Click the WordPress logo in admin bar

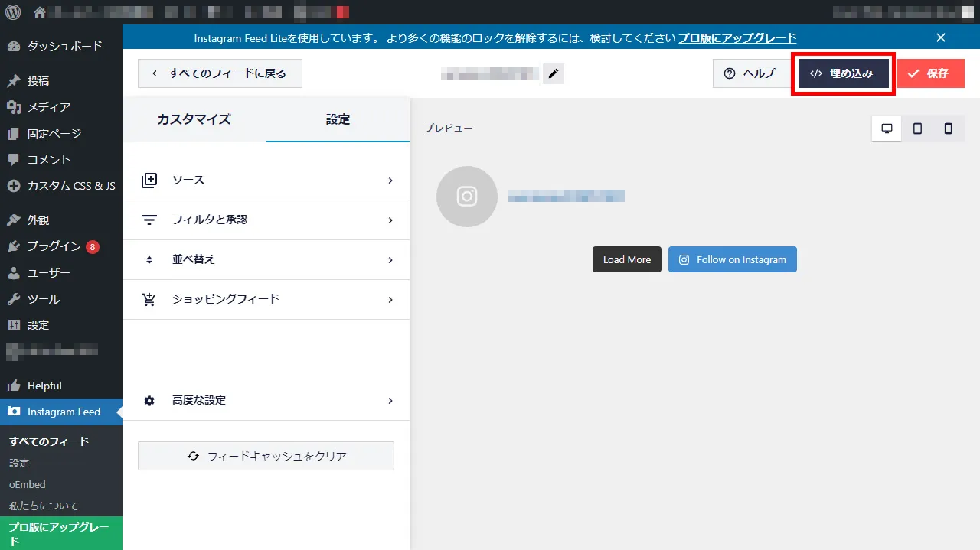(x=14, y=12)
